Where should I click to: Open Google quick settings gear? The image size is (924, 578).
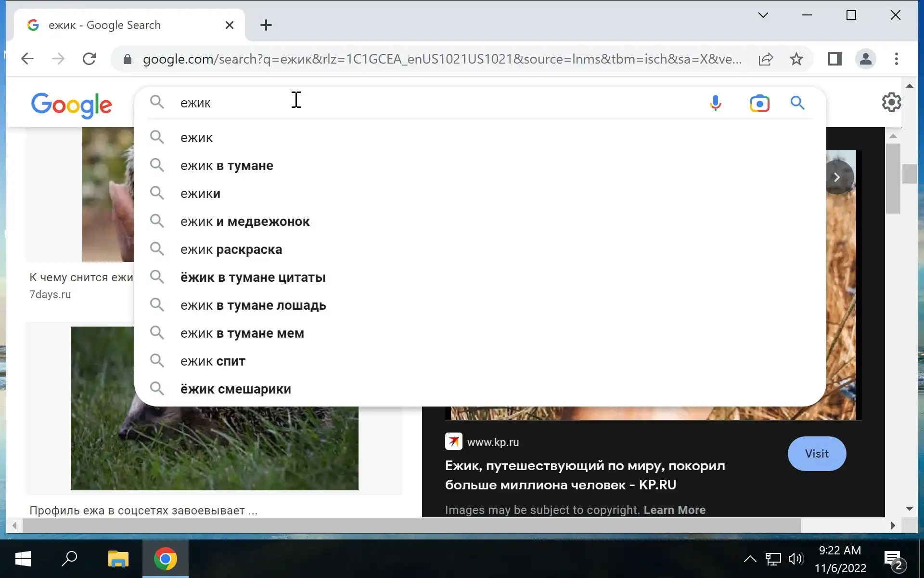point(891,102)
